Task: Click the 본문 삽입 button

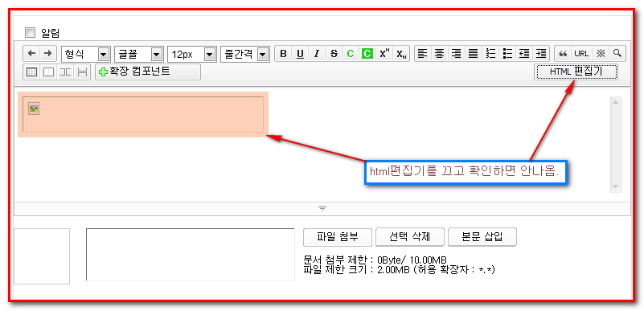Action: 482,237
